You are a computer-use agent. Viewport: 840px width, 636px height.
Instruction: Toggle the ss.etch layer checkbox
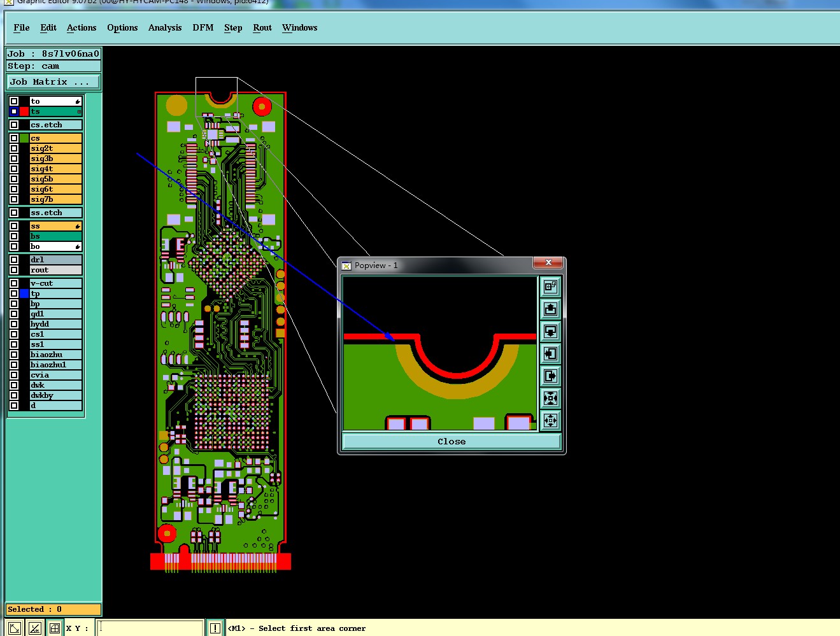click(x=14, y=213)
